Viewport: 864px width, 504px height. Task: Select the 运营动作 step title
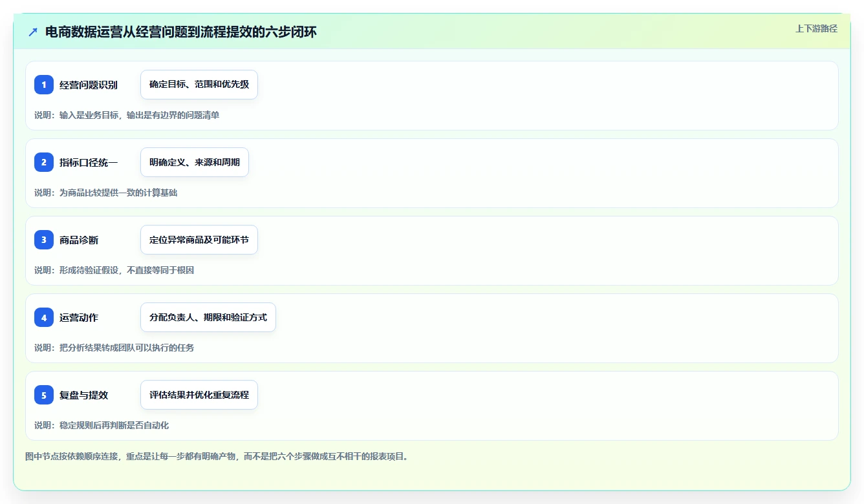point(79,317)
